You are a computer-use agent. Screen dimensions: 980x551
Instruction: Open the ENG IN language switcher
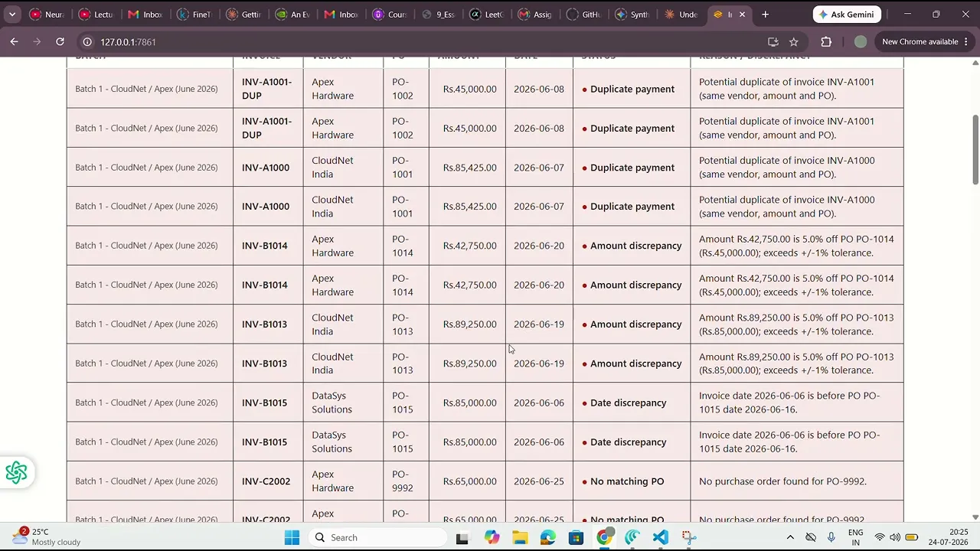[855, 537]
